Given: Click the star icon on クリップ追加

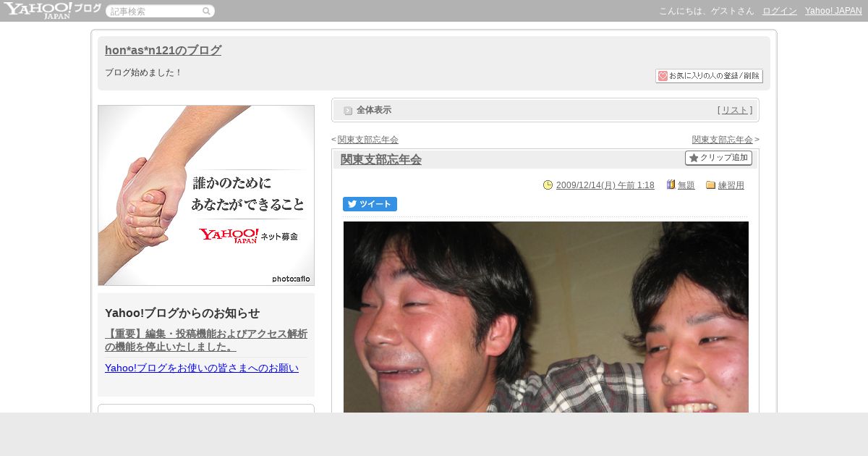Looking at the screenshot, I should [694, 158].
